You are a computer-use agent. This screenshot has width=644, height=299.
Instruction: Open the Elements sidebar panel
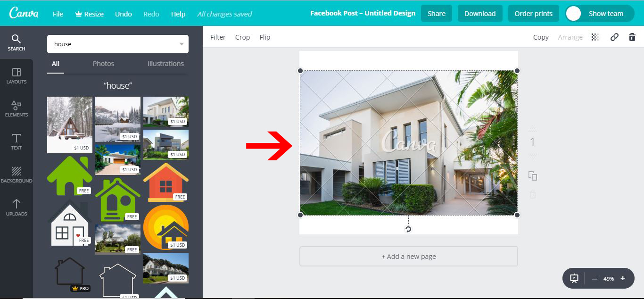click(x=17, y=108)
